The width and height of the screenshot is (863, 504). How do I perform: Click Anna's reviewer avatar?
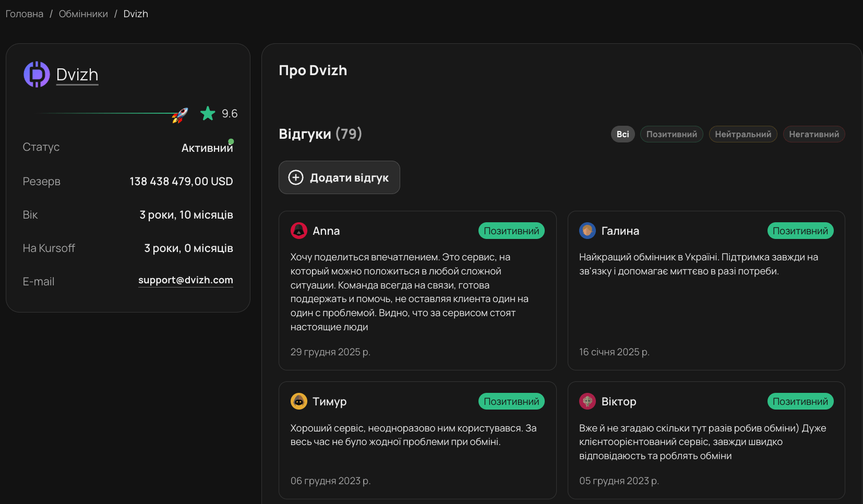(x=299, y=231)
